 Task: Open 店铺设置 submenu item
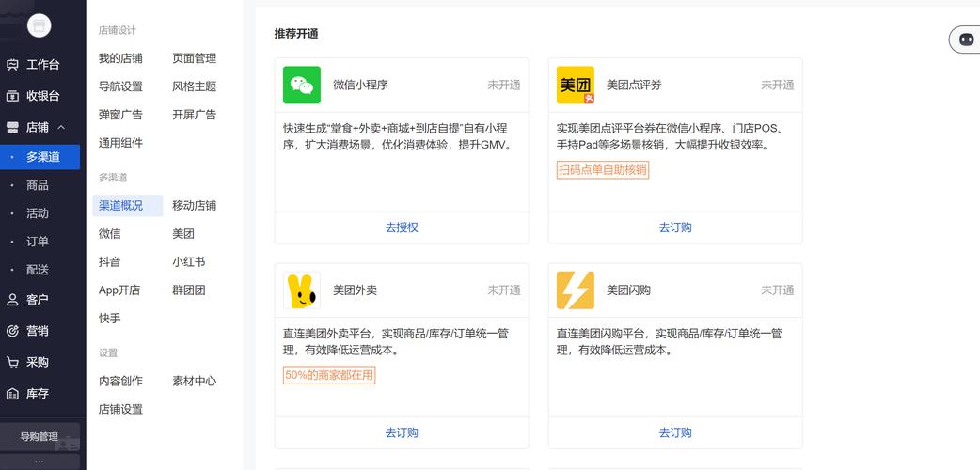coord(120,410)
